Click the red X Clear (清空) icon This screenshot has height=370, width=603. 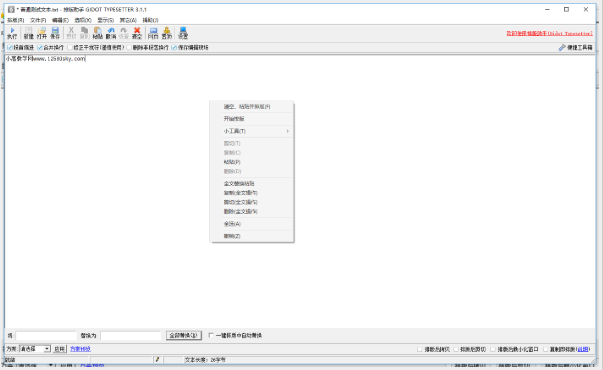[x=137, y=33]
